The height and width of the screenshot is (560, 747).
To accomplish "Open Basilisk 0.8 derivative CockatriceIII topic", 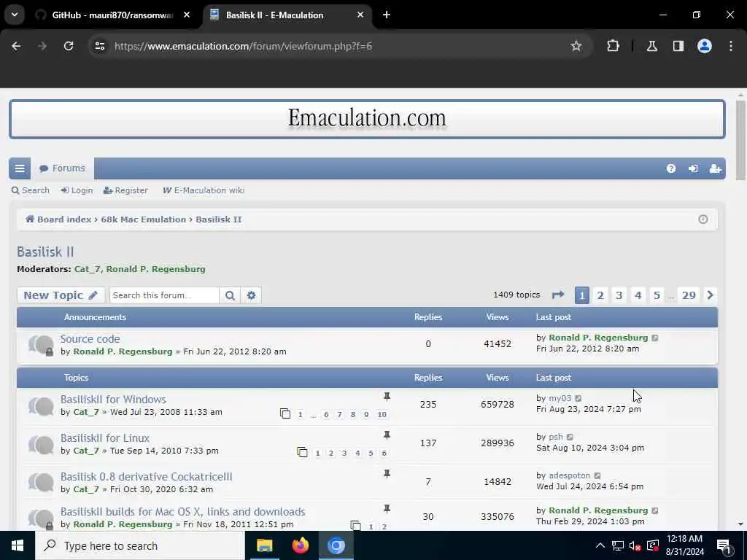I will [x=146, y=477].
